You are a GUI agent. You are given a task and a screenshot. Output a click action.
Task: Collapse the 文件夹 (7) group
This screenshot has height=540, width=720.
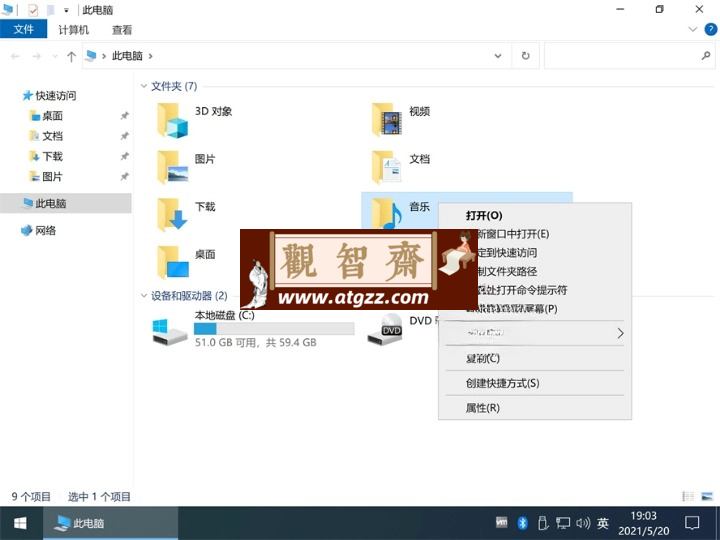click(x=144, y=86)
